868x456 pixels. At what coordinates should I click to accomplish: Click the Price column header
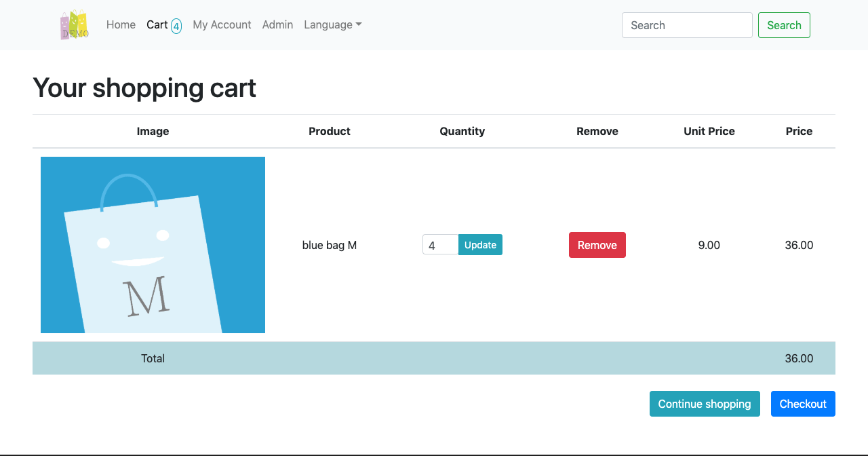[799, 131]
